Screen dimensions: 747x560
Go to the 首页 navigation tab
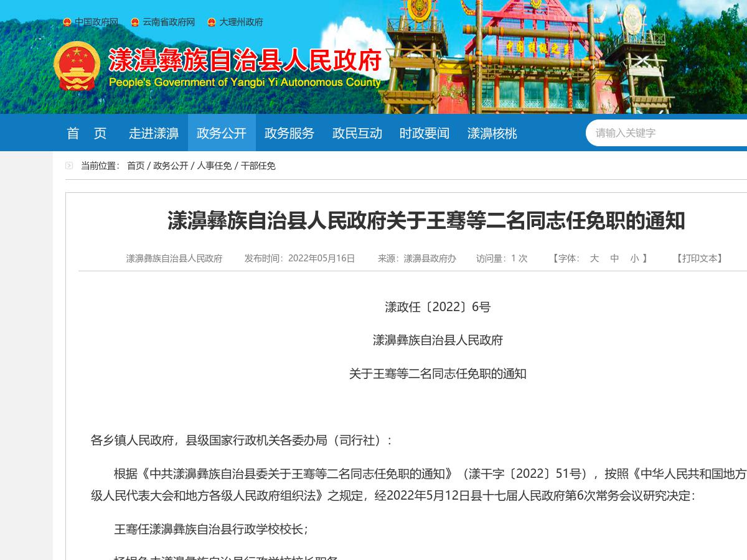tap(87, 133)
